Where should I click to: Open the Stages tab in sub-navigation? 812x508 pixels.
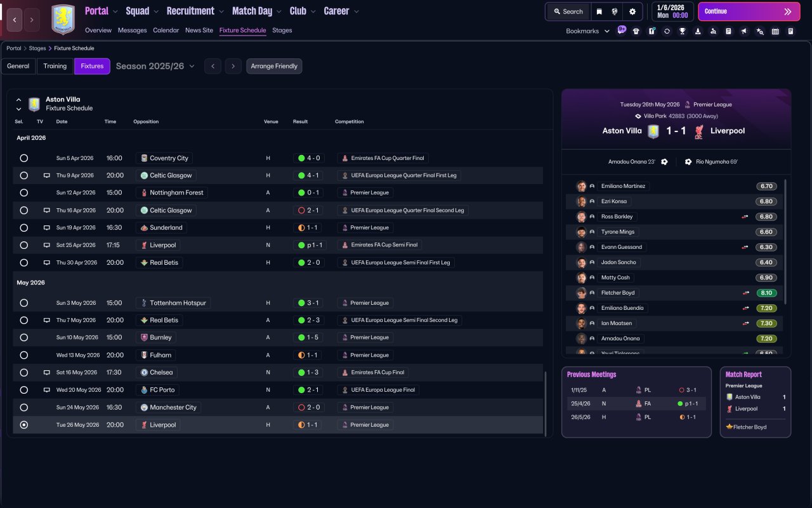tap(282, 30)
